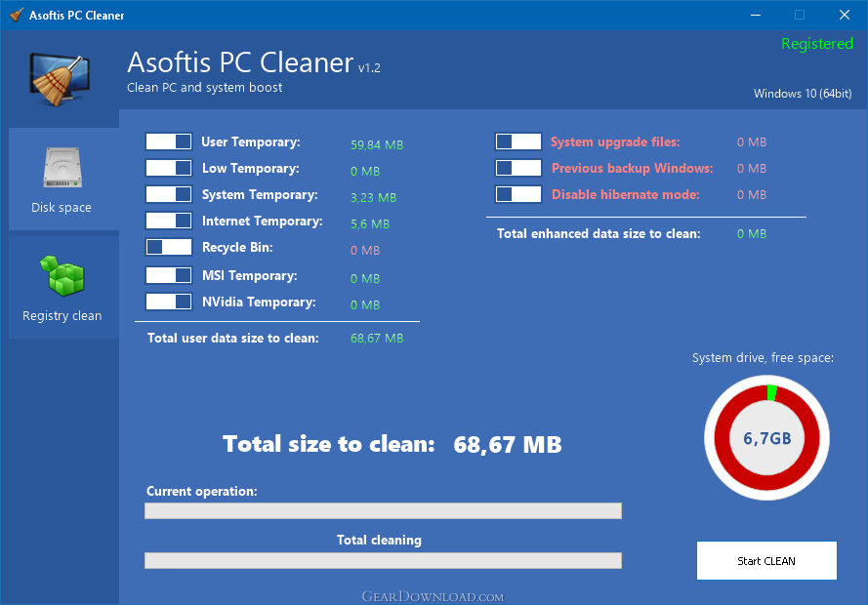
Task: Click the System drive, free space label
Action: click(763, 358)
